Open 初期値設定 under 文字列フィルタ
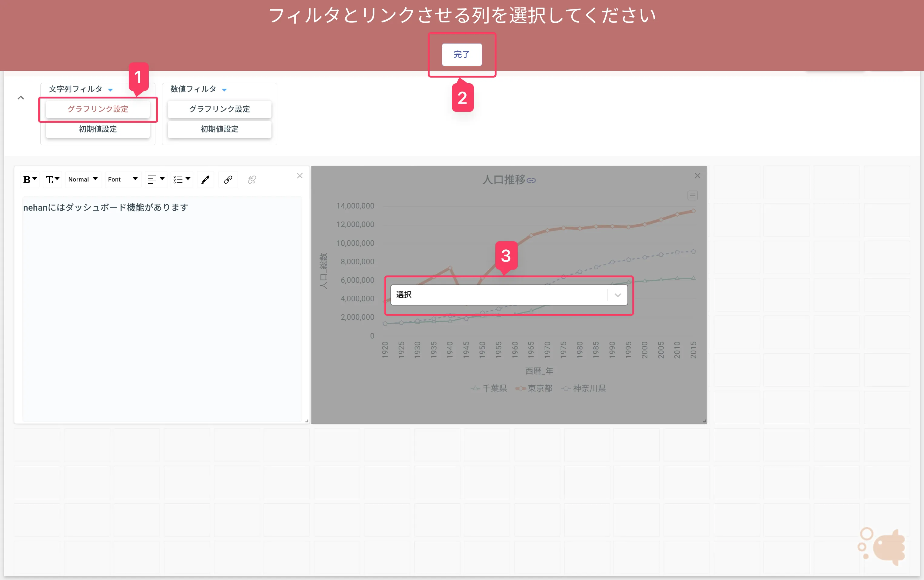Screen dimensions: 924x580 pyautogui.click(x=98, y=129)
